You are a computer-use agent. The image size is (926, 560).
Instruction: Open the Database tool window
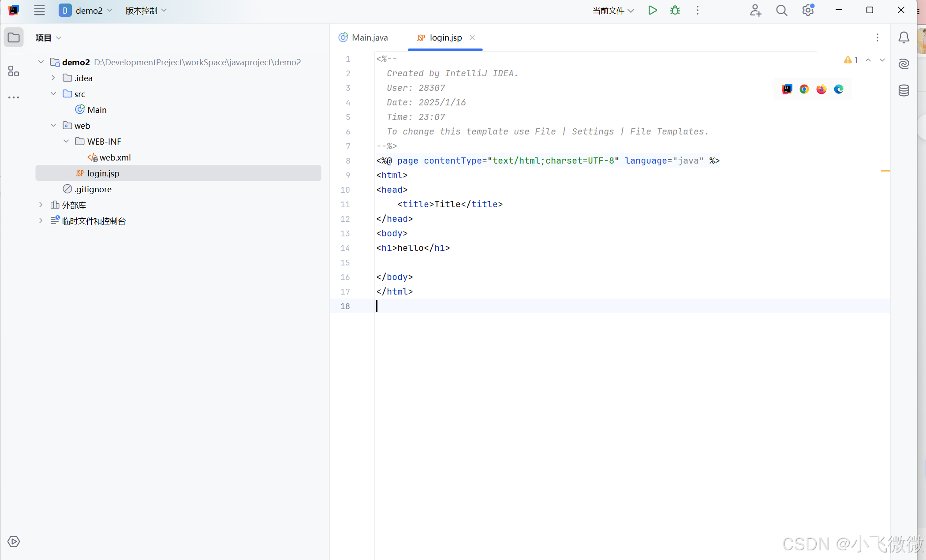tap(904, 90)
